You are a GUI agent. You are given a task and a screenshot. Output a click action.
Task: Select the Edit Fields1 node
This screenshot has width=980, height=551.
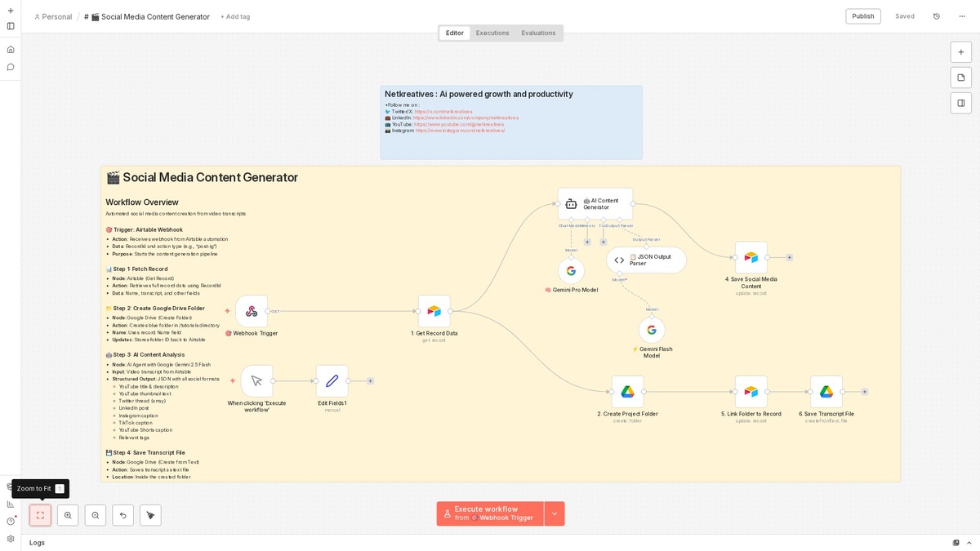pyautogui.click(x=332, y=380)
